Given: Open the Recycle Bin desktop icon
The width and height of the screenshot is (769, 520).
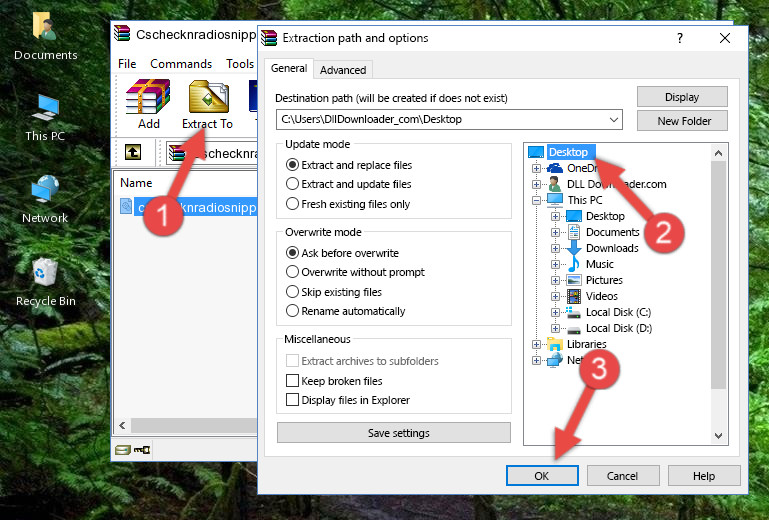Looking at the screenshot, I should (x=45, y=282).
